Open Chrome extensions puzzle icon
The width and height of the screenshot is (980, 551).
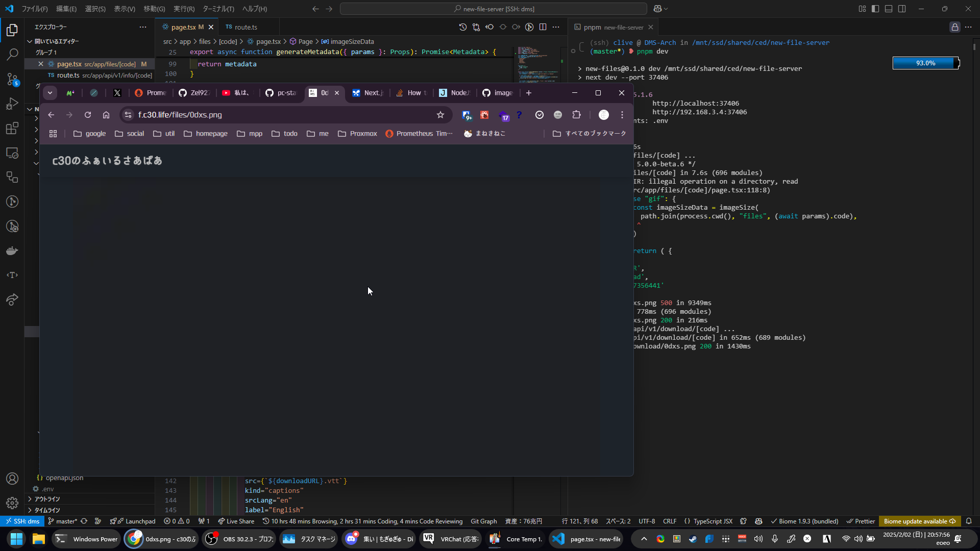point(576,115)
